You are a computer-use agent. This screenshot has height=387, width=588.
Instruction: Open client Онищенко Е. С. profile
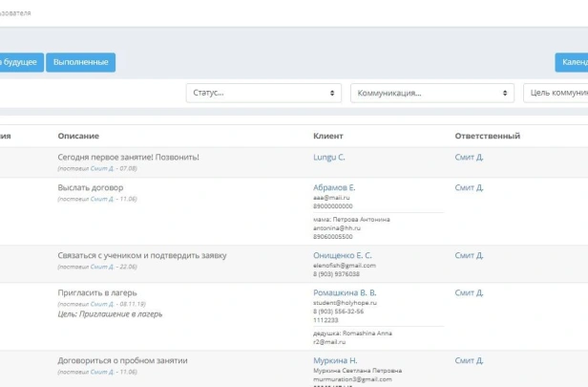pyautogui.click(x=343, y=256)
